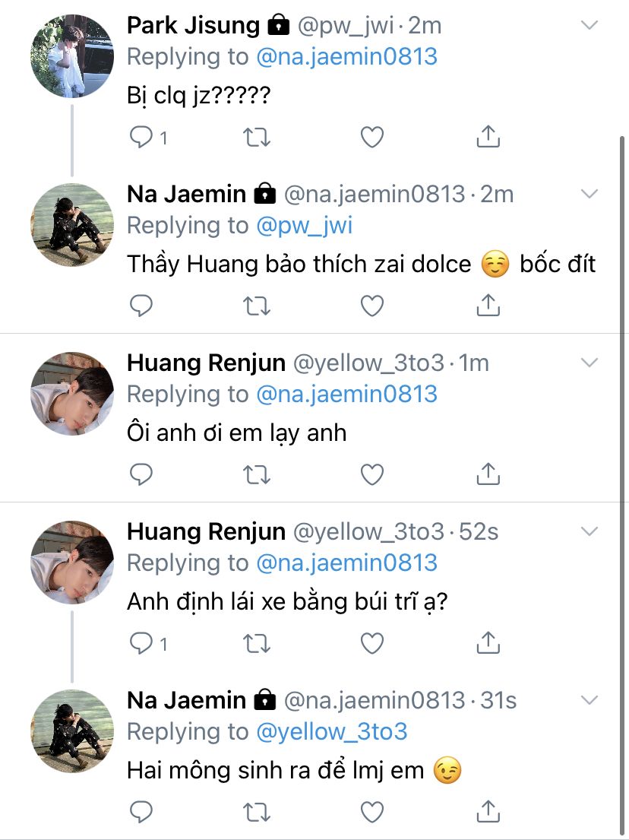This screenshot has width=629, height=840.
Task: Share Na Jaemin's "Hai mông sinh ra" tweet
Action: (x=488, y=812)
